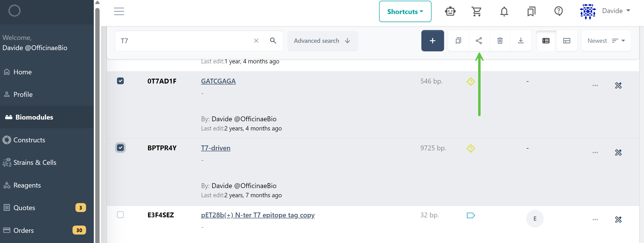Screen dimensions: 644x243
Task: Click the design tools icon on T7-driven row
Action: coord(618,152)
